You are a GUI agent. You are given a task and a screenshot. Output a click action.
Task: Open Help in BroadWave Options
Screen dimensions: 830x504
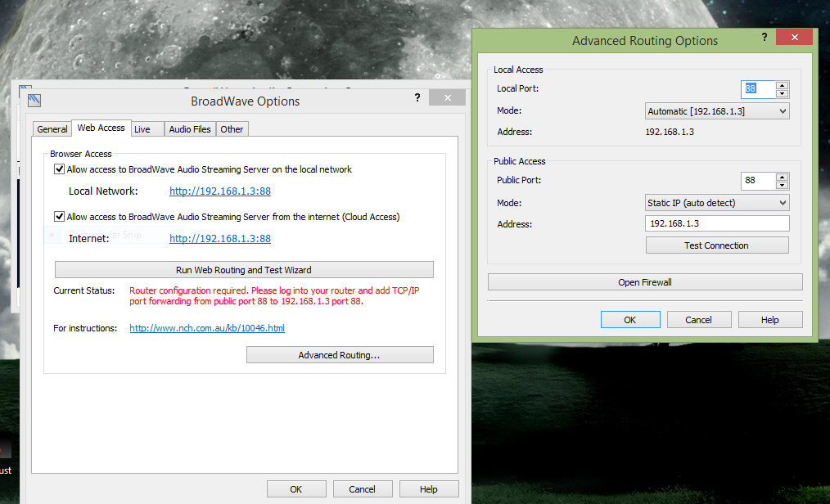(x=429, y=489)
